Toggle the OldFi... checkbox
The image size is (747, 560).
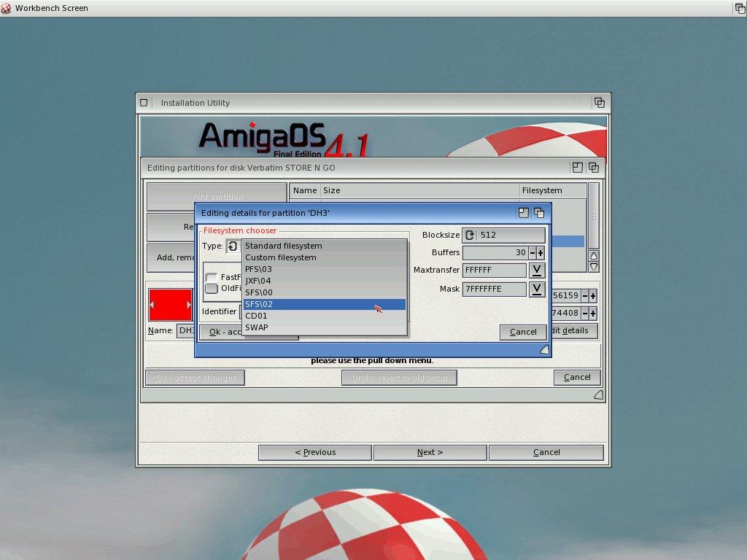pyautogui.click(x=211, y=289)
